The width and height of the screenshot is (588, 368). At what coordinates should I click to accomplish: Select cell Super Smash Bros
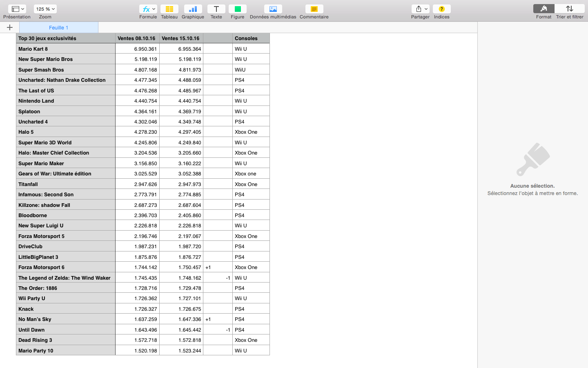[x=66, y=70]
